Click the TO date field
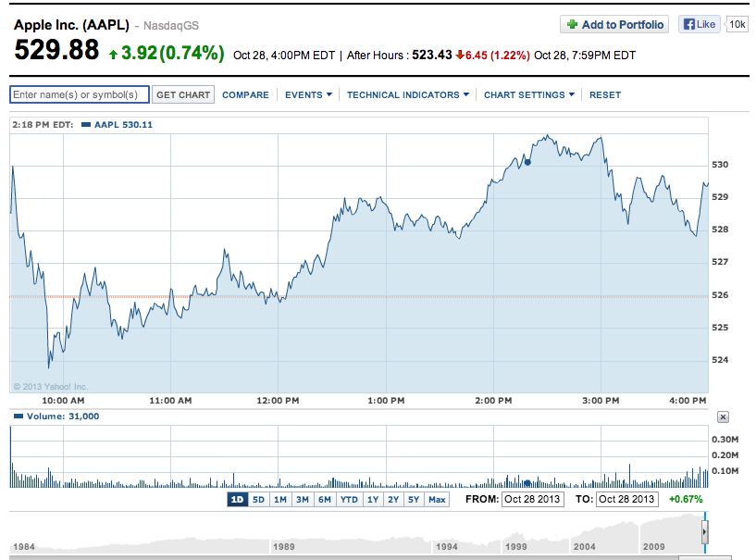 click(x=626, y=500)
